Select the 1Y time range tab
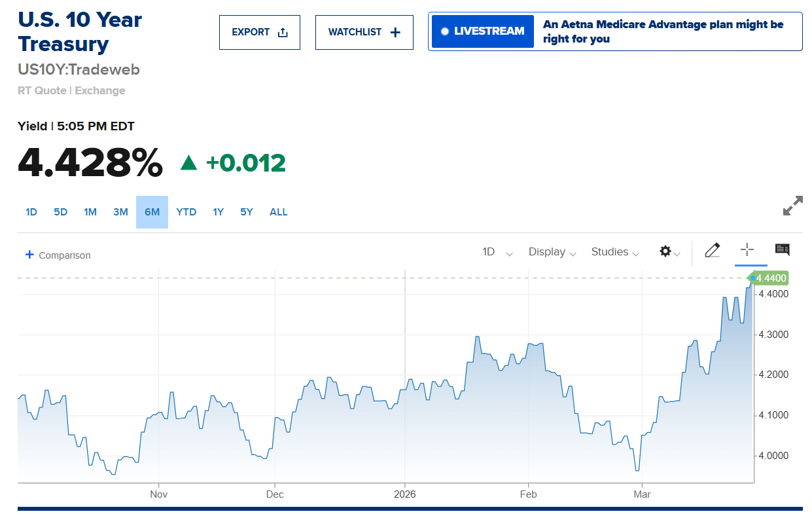The width and height of the screenshot is (812, 516). pyautogui.click(x=218, y=212)
